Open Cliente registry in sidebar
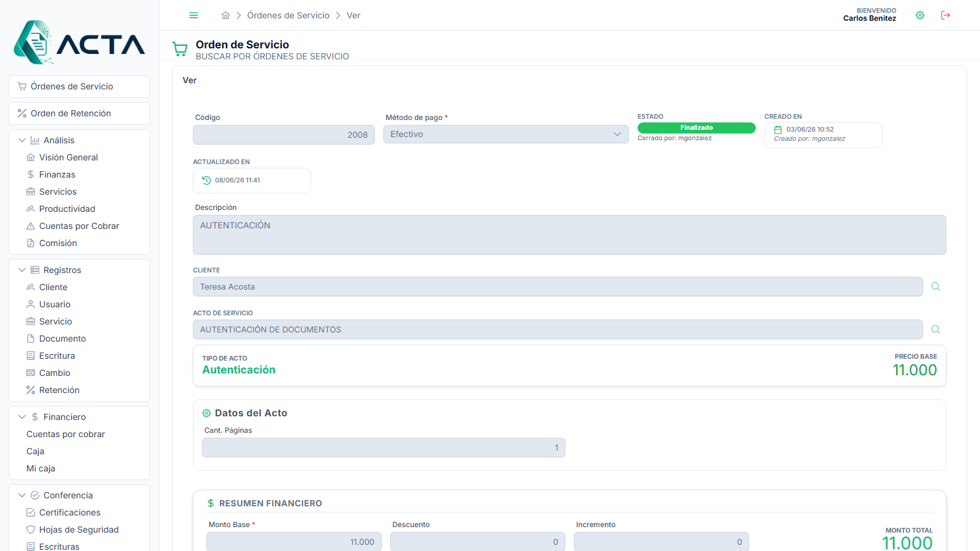980x551 pixels. point(53,287)
